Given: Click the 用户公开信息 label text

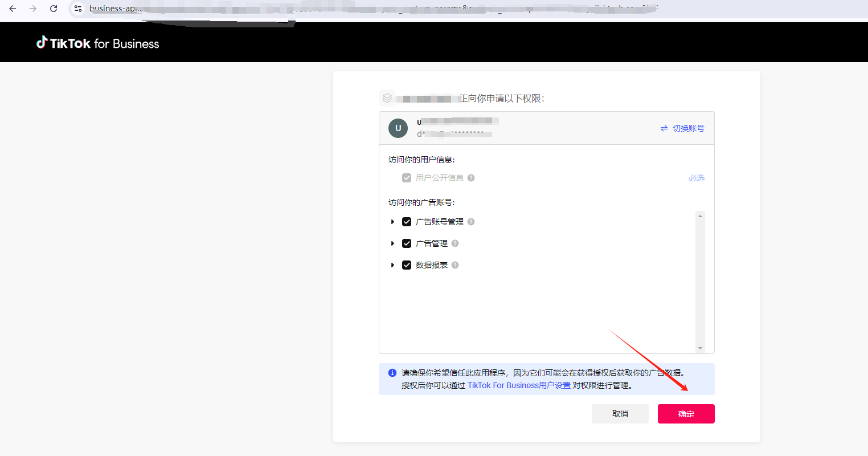Looking at the screenshot, I should 440,178.
